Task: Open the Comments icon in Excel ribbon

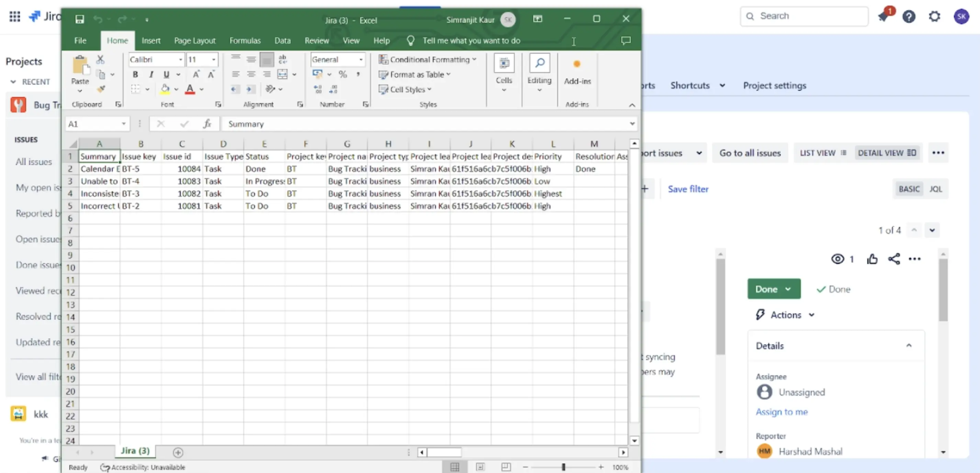Action: point(626,40)
